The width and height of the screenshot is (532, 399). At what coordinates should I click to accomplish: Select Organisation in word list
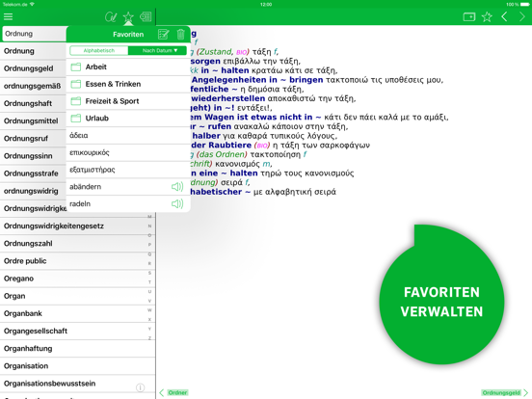(77, 366)
